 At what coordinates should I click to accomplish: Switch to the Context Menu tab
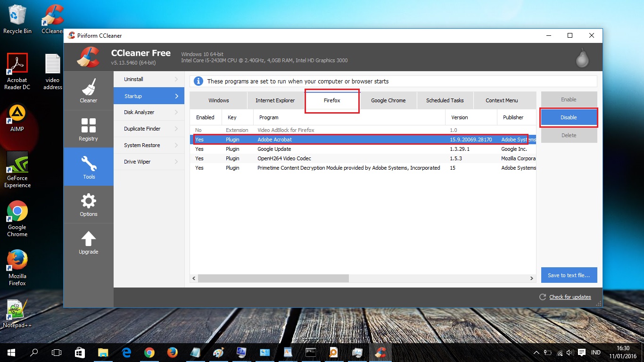(502, 100)
